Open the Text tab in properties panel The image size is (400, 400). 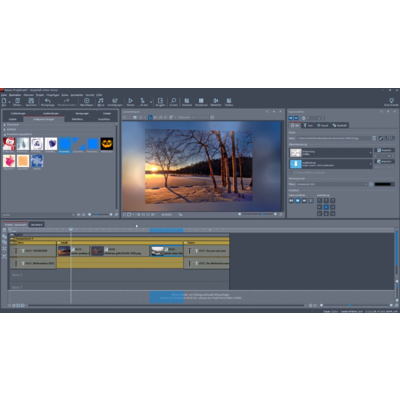(x=308, y=125)
